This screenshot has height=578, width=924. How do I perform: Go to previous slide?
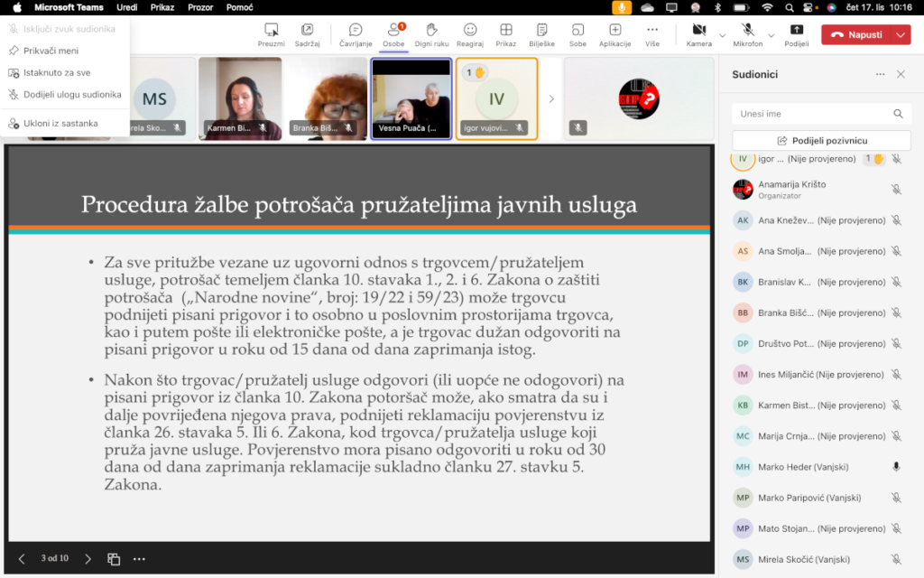click(x=22, y=559)
